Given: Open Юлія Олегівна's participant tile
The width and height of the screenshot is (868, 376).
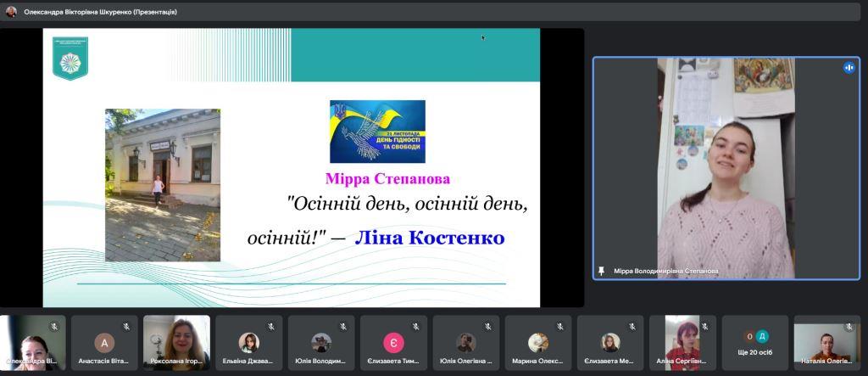Looking at the screenshot, I should [x=466, y=343].
